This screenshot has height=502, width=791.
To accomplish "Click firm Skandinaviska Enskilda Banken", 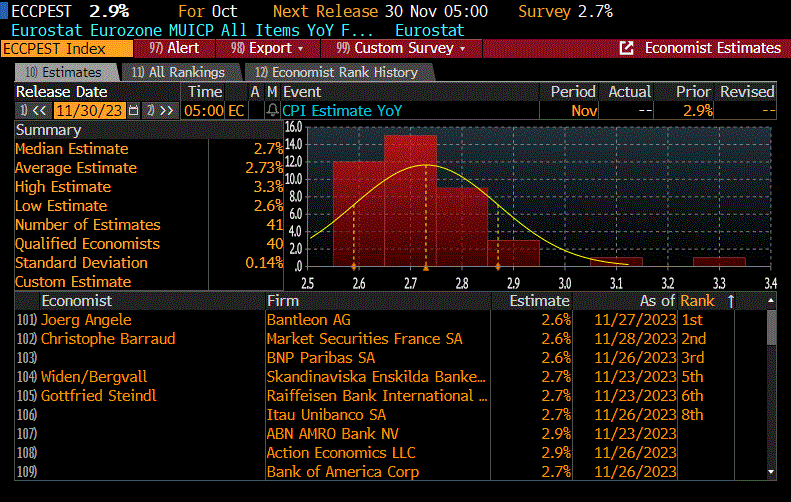I will point(376,377).
